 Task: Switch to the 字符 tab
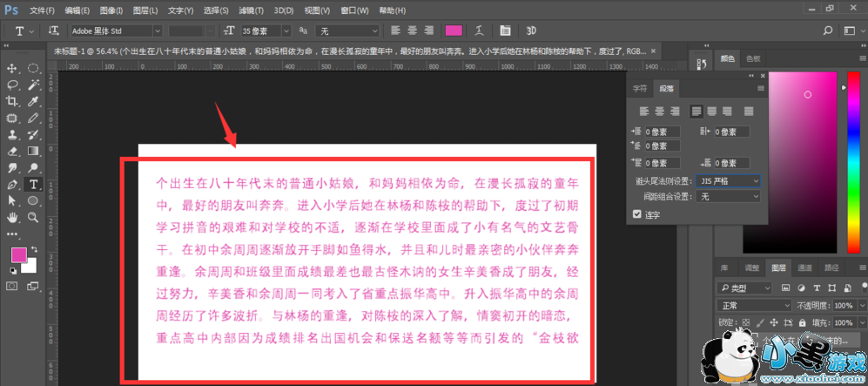(640, 89)
